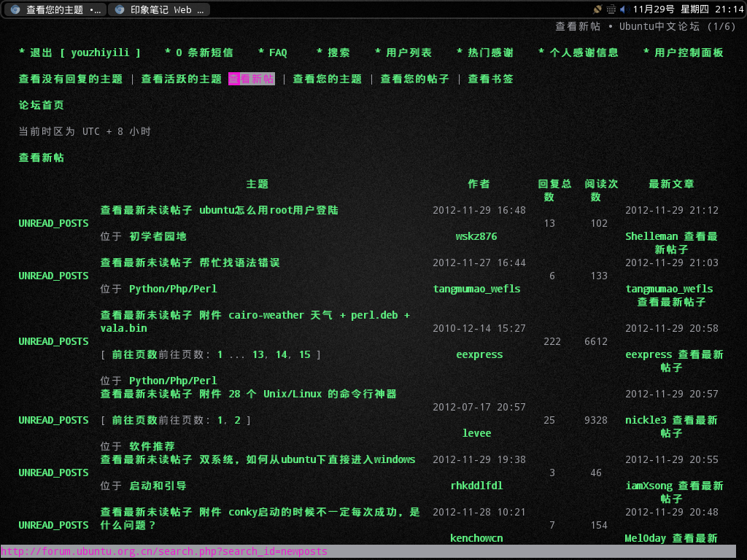The height and width of the screenshot is (560, 747).
Task: View author rhkddlfdl profile
Action: (476, 486)
